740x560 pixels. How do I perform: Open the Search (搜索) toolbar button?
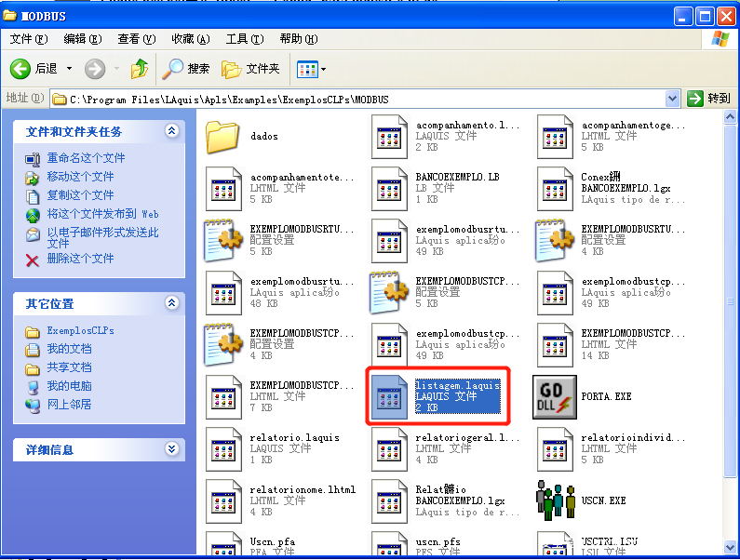[x=185, y=69]
